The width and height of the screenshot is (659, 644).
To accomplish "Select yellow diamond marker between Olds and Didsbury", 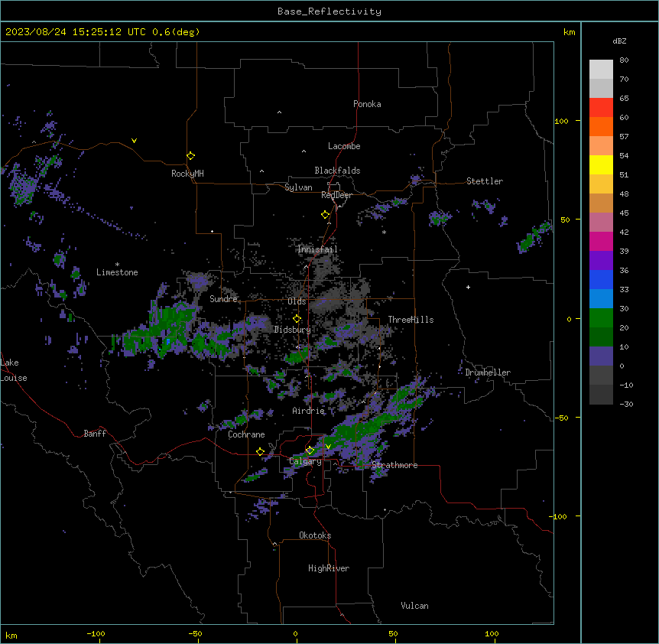I will 297,318.
